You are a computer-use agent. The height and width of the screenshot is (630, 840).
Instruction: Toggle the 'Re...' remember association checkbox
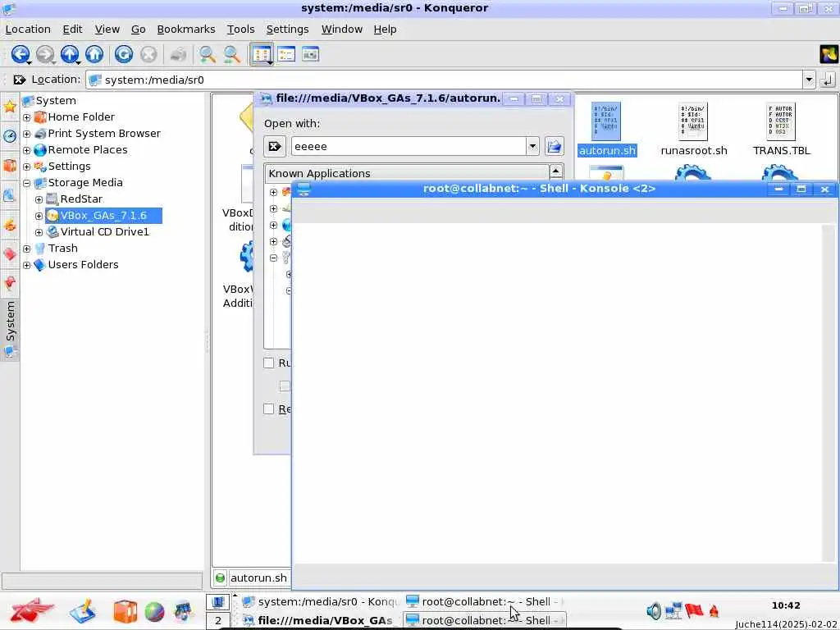click(x=269, y=409)
